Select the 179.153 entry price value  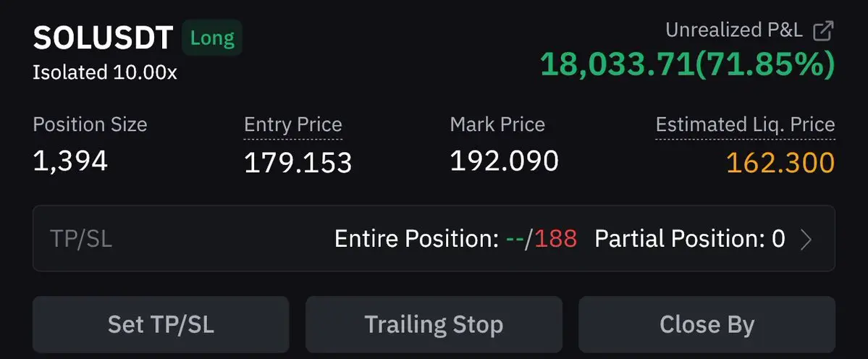pos(298,163)
